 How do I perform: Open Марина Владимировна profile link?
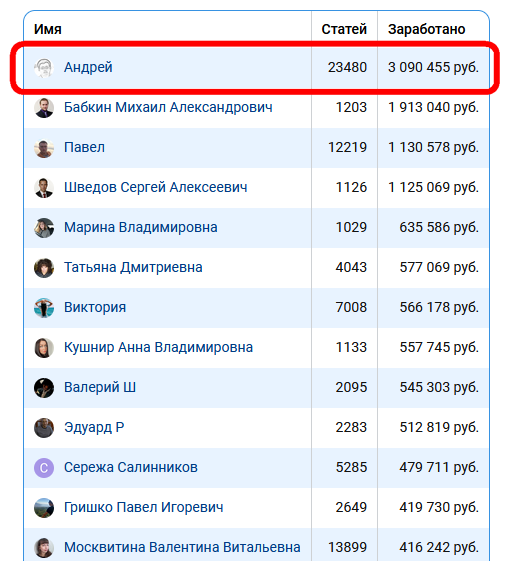pyautogui.click(x=141, y=228)
